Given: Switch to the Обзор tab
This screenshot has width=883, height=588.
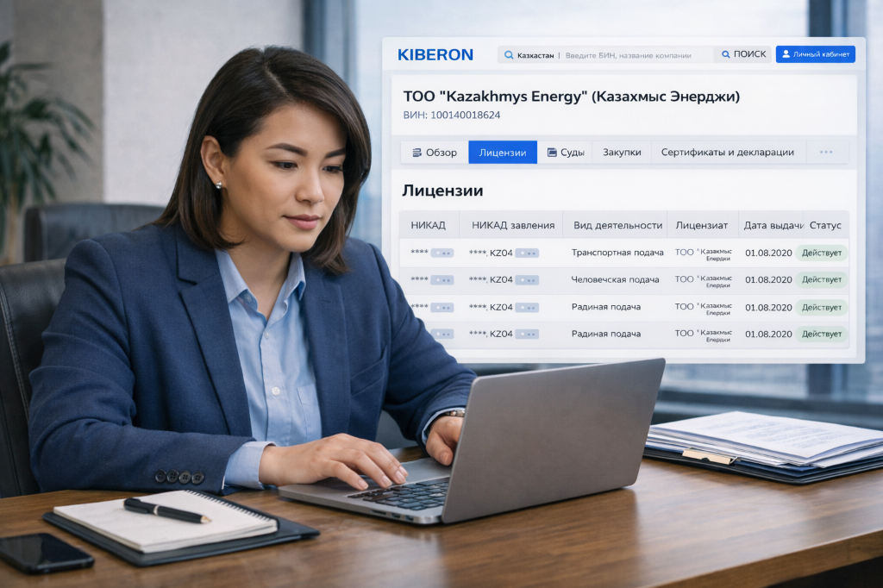Looking at the screenshot, I should pyautogui.click(x=435, y=153).
